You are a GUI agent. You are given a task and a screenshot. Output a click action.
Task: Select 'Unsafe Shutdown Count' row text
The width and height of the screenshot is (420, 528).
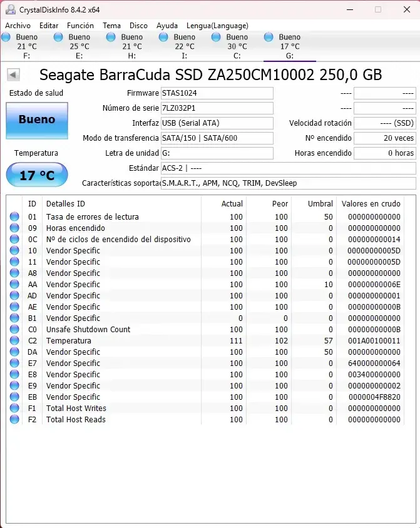tap(88, 329)
